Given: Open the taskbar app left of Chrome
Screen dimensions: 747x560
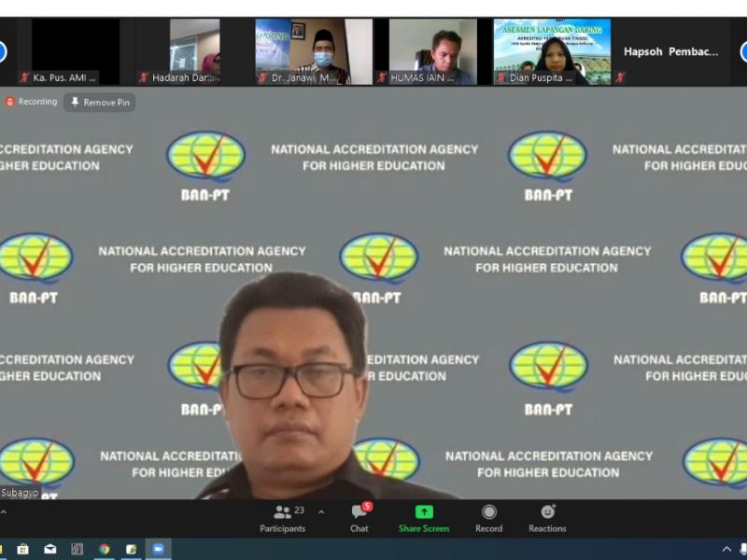Looking at the screenshot, I should pyautogui.click(x=78, y=550).
